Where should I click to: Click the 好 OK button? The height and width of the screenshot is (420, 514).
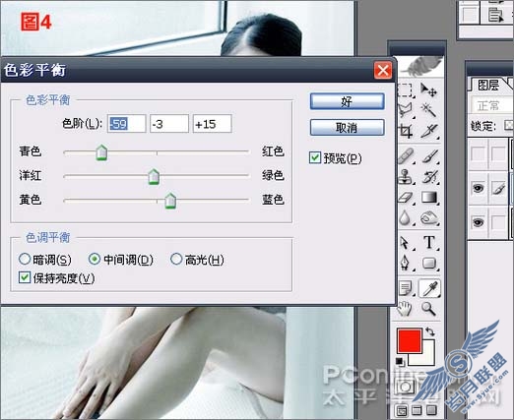point(347,101)
